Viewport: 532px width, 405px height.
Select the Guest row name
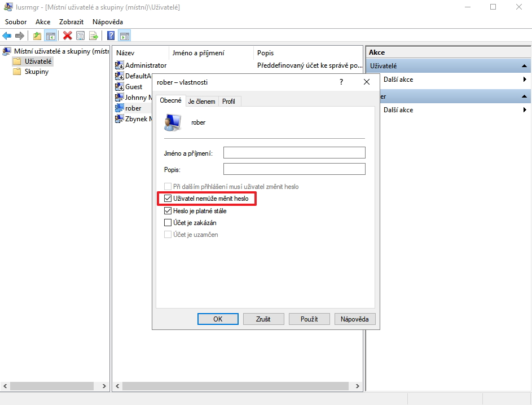click(x=134, y=86)
